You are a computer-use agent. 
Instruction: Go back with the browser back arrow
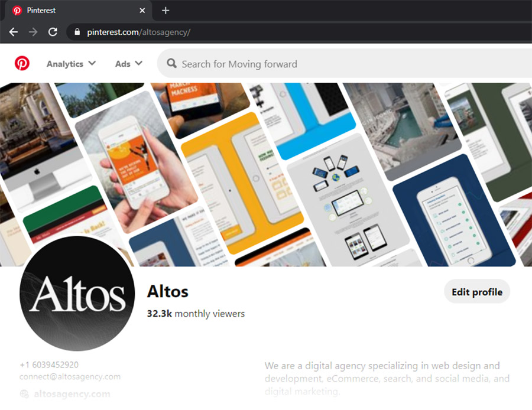pos(14,32)
